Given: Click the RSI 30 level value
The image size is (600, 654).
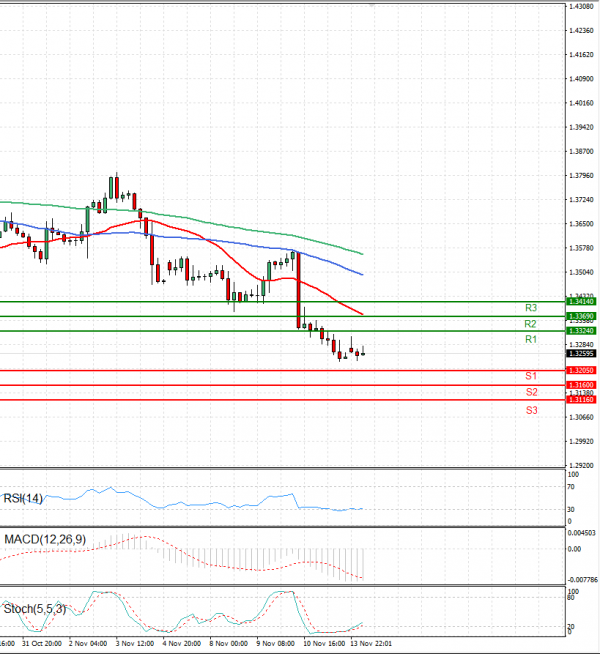Looking at the screenshot, I should 571,509.
